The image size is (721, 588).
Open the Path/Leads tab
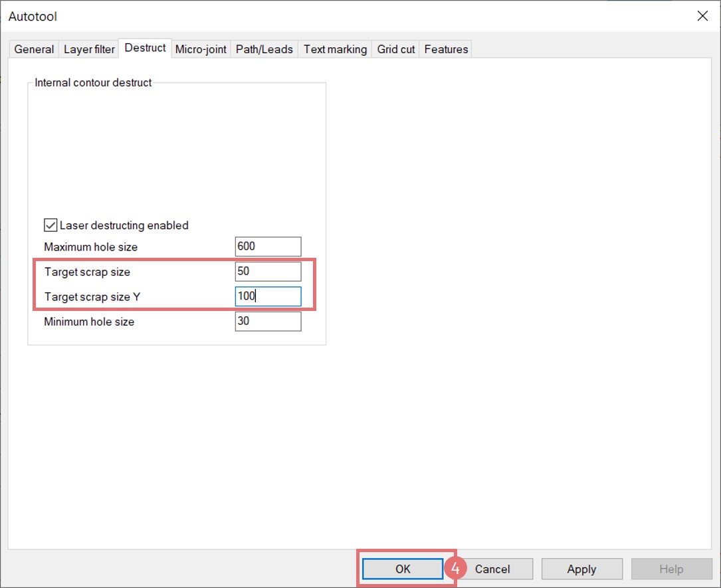pos(264,50)
